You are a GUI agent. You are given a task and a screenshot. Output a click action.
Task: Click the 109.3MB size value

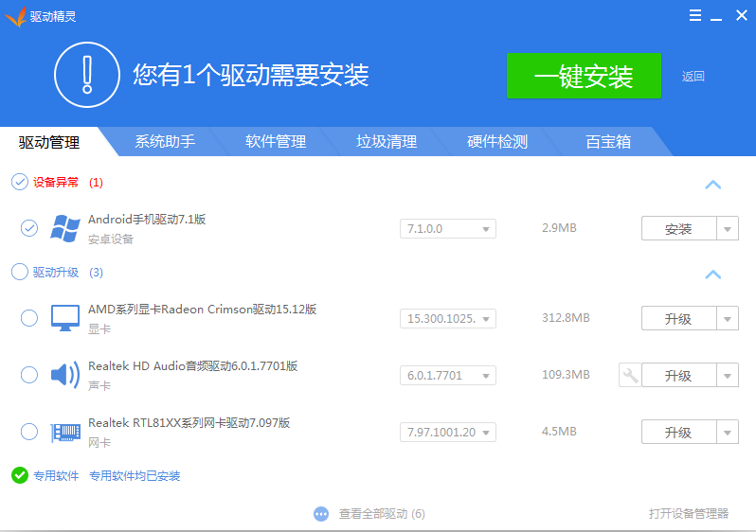pos(566,375)
